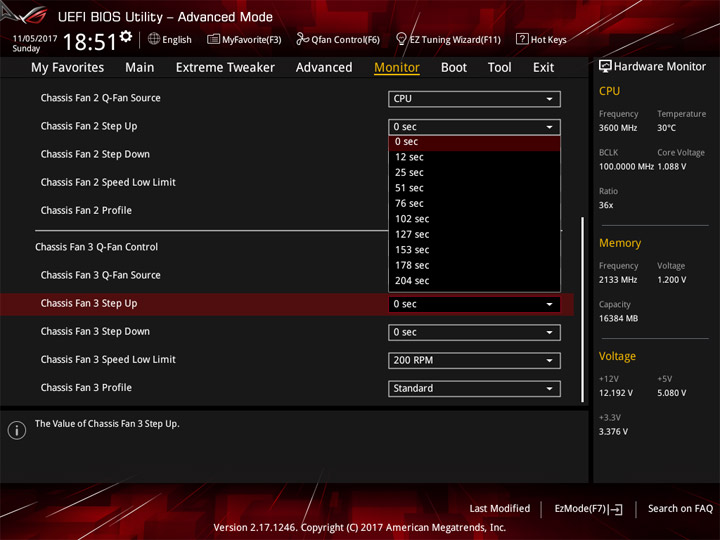The image size is (720, 540).
Task: Open Chassis Fan 3 Speed Low Limit dropdown
Action: point(474,360)
